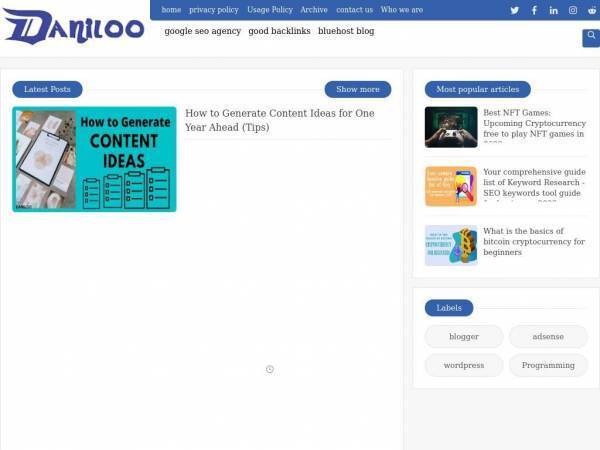Read the Best NFT Games article
The image size is (600, 450).
click(535, 126)
